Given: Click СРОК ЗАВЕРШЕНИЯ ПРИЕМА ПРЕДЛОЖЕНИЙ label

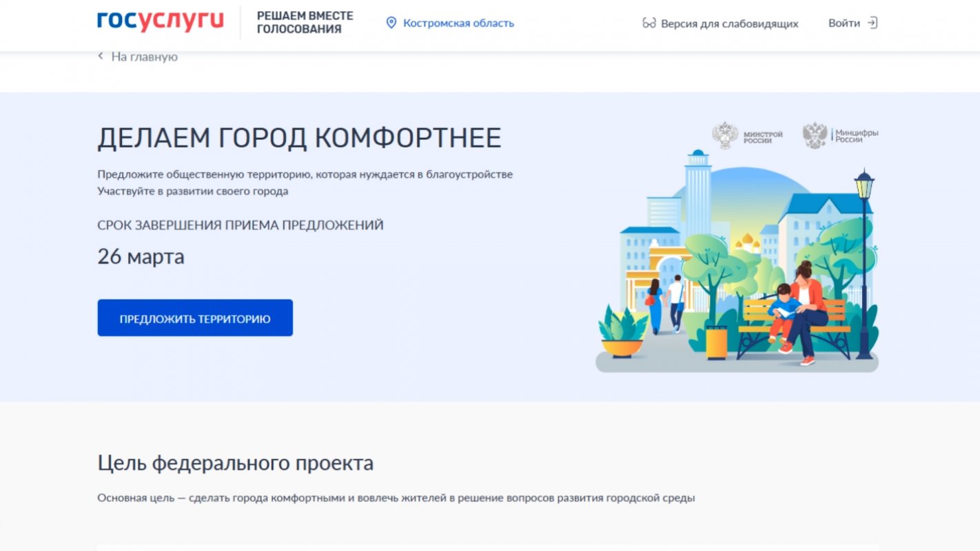Looking at the screenshot, I should pyautogui.click(x=241, y=224).
